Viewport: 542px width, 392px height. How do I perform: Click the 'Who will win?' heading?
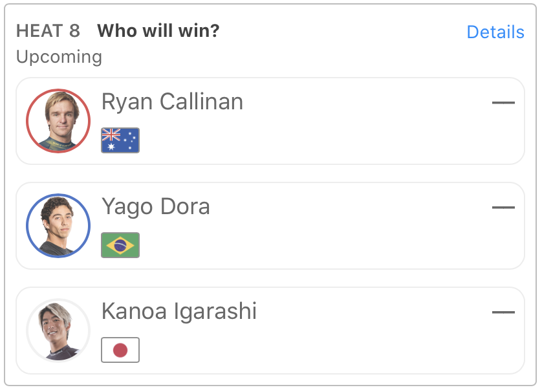click(158, 30)
